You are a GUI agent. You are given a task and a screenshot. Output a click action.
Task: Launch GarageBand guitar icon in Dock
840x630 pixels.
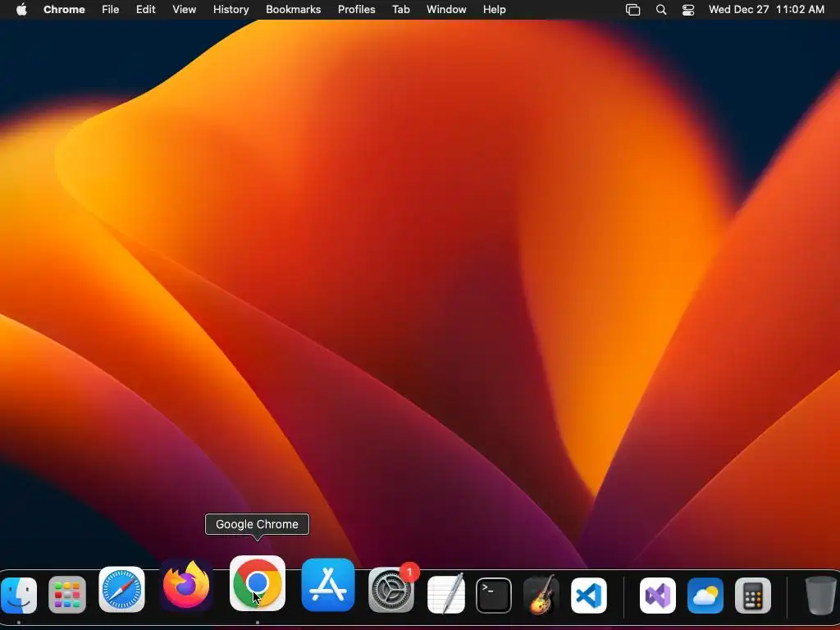[x=541, y=595]
